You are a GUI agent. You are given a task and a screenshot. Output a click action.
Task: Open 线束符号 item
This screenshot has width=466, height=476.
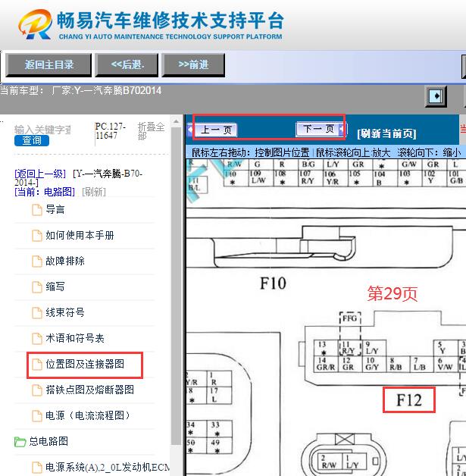(x=65, y=312)
